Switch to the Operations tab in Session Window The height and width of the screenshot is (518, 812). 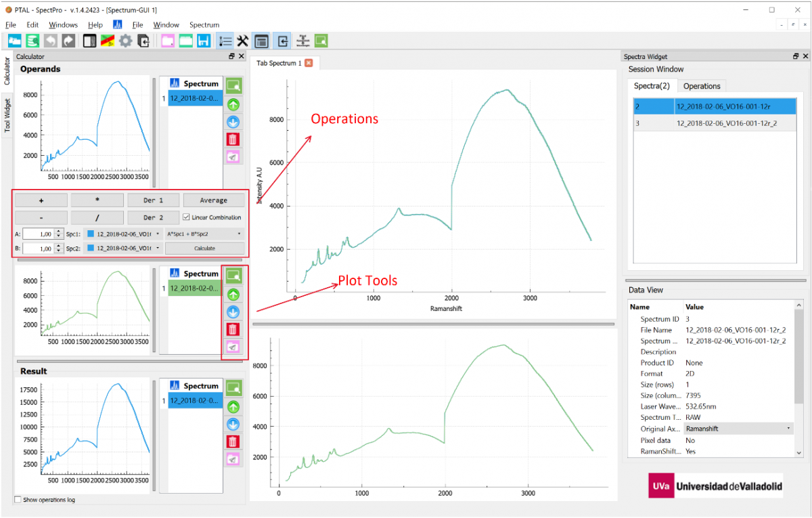tap(702, 86)
